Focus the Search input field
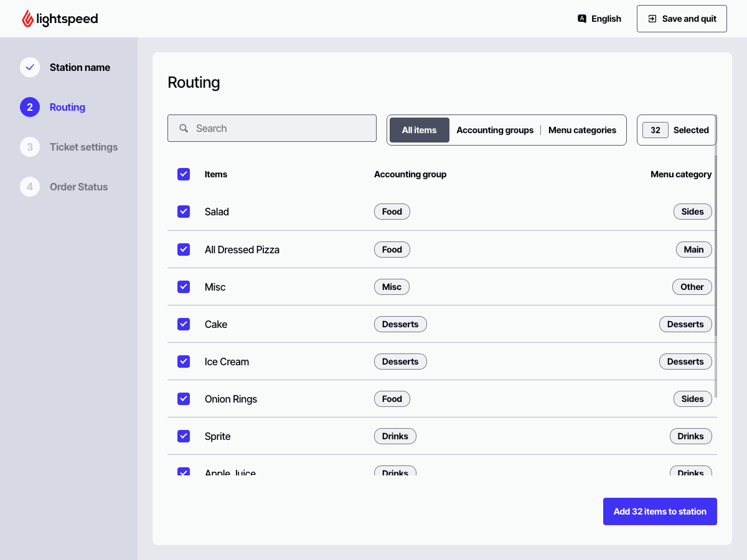 pyautogui.click(x=280, y=128)
